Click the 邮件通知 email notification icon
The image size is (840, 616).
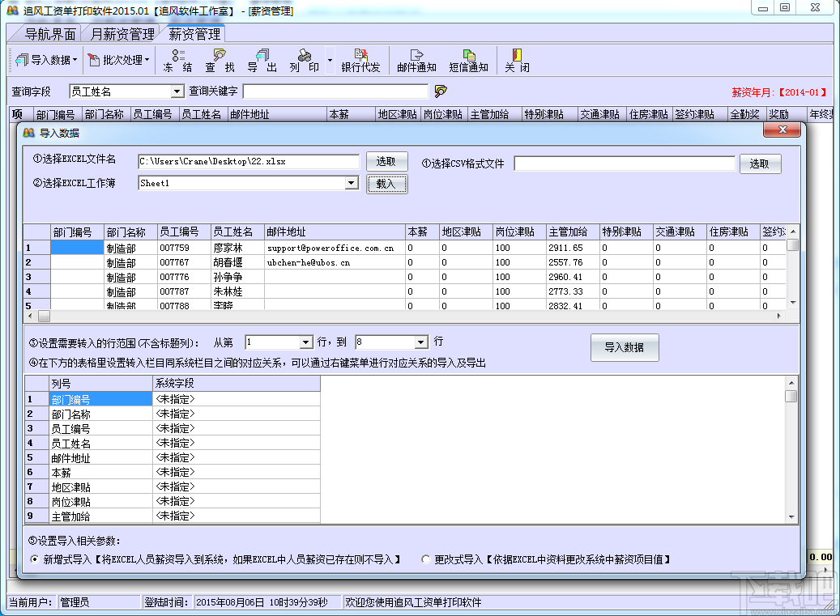(416, 60)
